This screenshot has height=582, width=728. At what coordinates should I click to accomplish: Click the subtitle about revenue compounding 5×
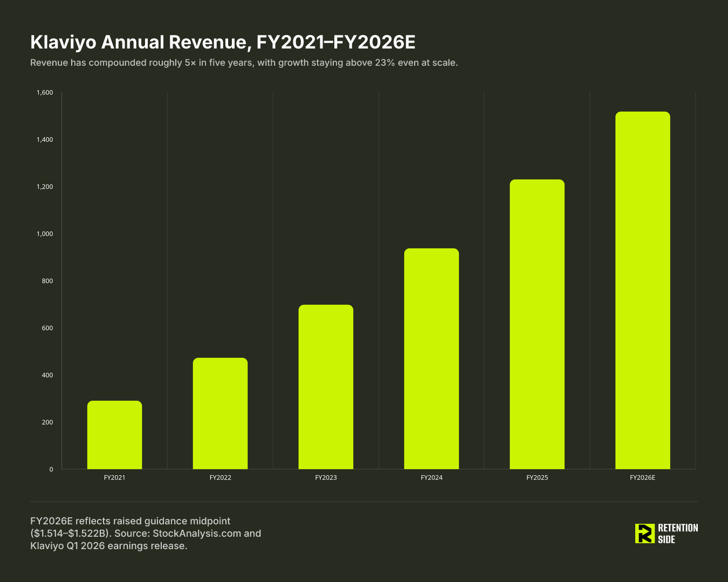click(244, 63)
